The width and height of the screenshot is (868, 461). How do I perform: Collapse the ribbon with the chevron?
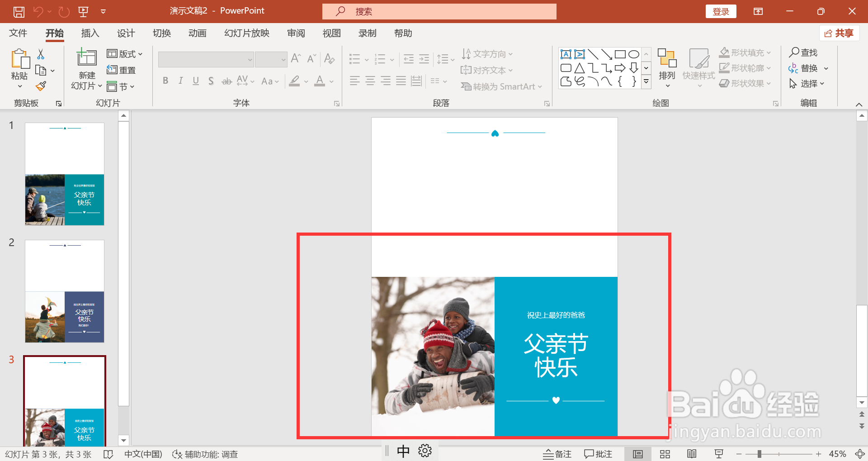859,105
